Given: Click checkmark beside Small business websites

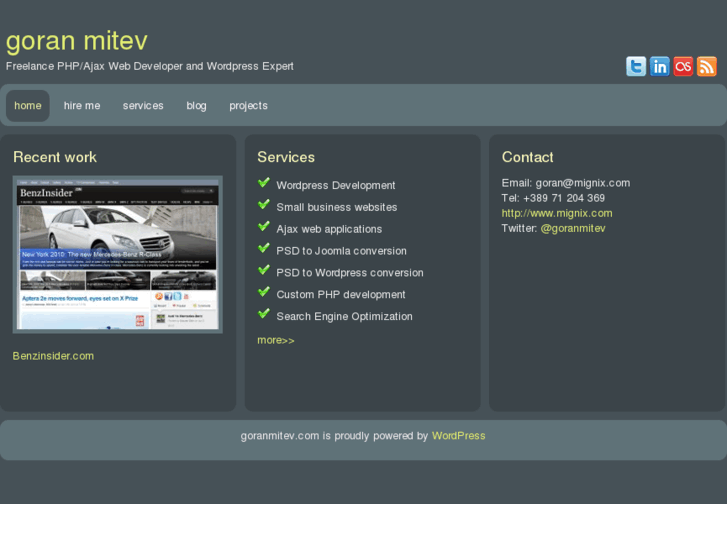Looking at the screenshot, I should (264, 205).
